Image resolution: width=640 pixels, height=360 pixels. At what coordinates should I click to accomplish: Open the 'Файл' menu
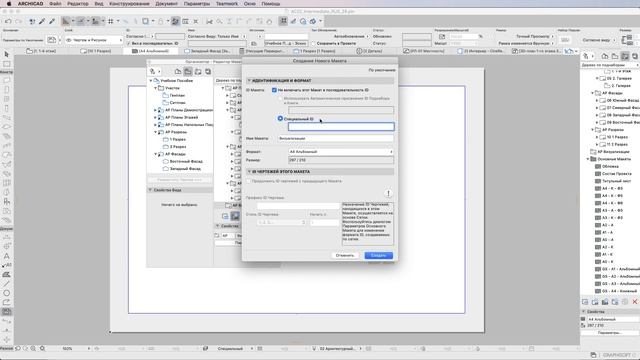(x=55, y=4)
